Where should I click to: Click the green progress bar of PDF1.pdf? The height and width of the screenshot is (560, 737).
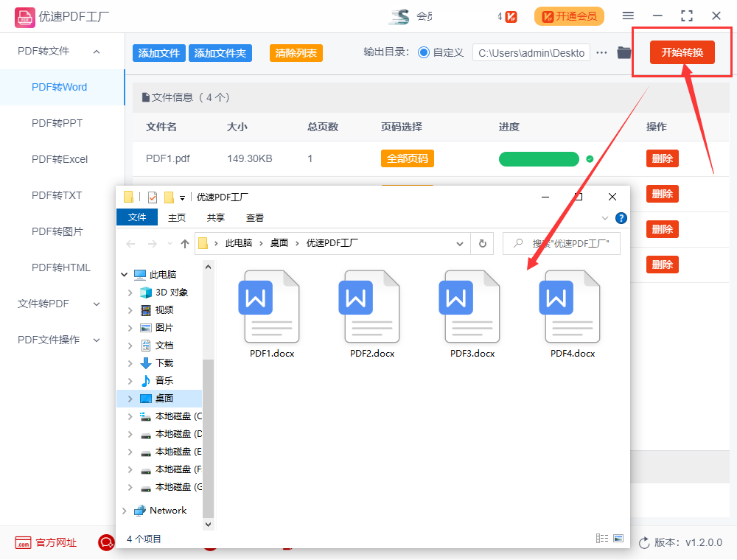pos(539,158)
